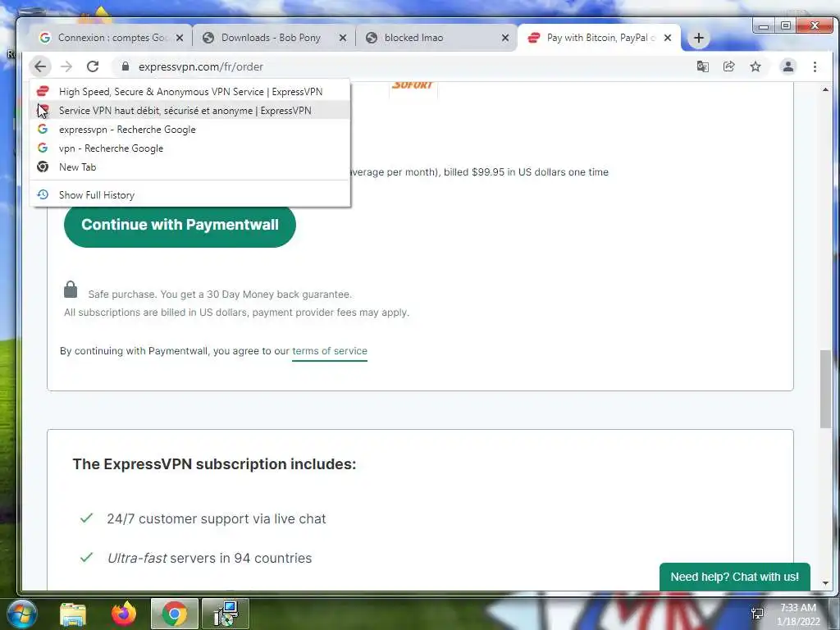The width and height of the screenshot is (840, 630).
Task: Bookmark this page with the star icon
Action: [756, 66]
